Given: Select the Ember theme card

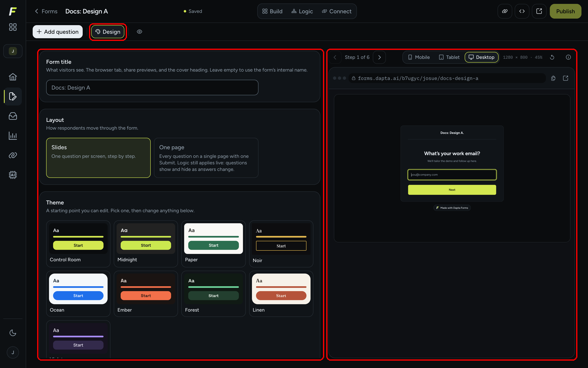Looking at the screenshot, I should [146, 294].
